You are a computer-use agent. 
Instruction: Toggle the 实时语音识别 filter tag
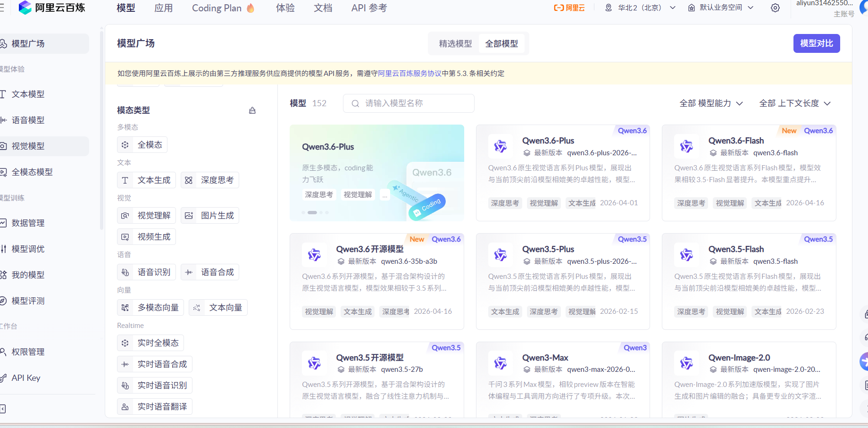[155, 386]
